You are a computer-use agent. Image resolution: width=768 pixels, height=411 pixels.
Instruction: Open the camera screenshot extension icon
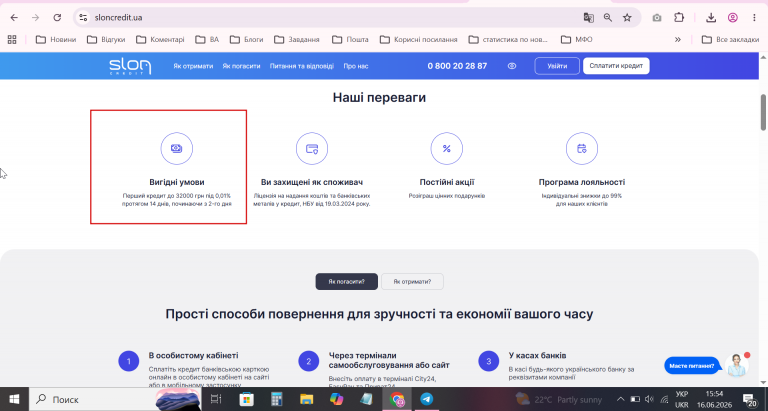tap(657, 18)
